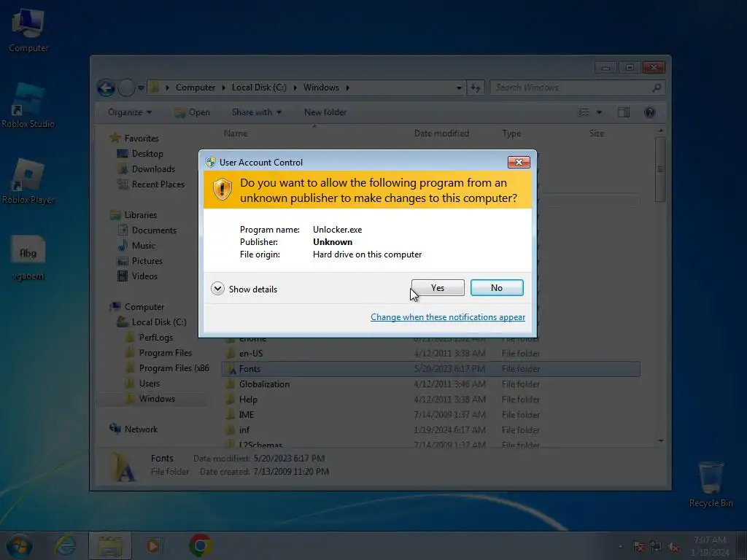747x560 pixels.
Task: Click the Forward arrow in Explorer window
Action: pyautogui.click(x=126, y=87)
